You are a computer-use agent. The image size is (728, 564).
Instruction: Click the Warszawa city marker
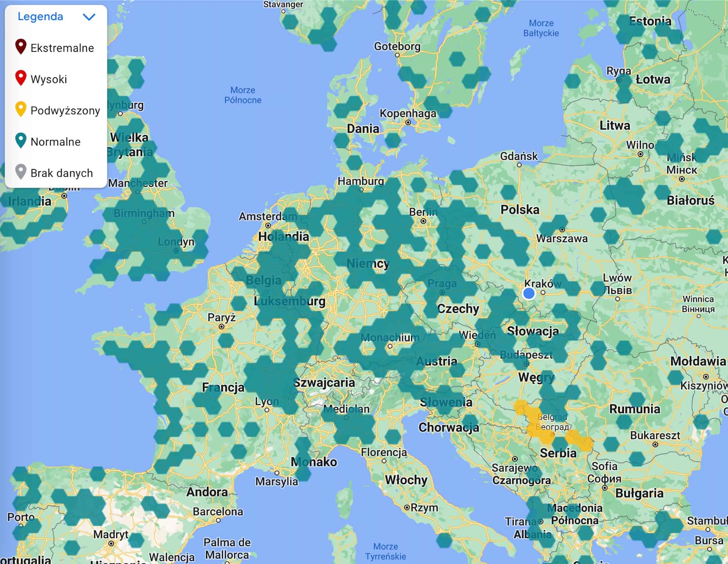(x=562, y=230)
